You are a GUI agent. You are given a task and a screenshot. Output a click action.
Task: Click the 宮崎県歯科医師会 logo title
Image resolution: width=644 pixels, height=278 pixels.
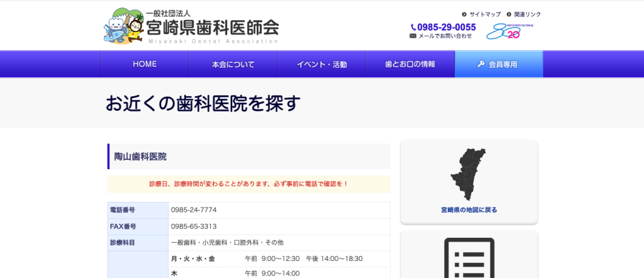pos(212,26)
